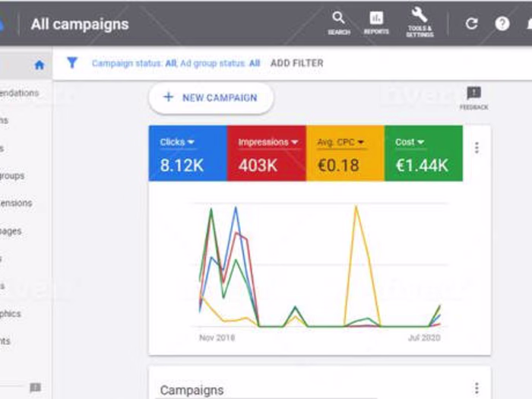Open Landing pages in the sidebar
The height and width of the screenshot is (399, 532).
click(x=11, y=231)
